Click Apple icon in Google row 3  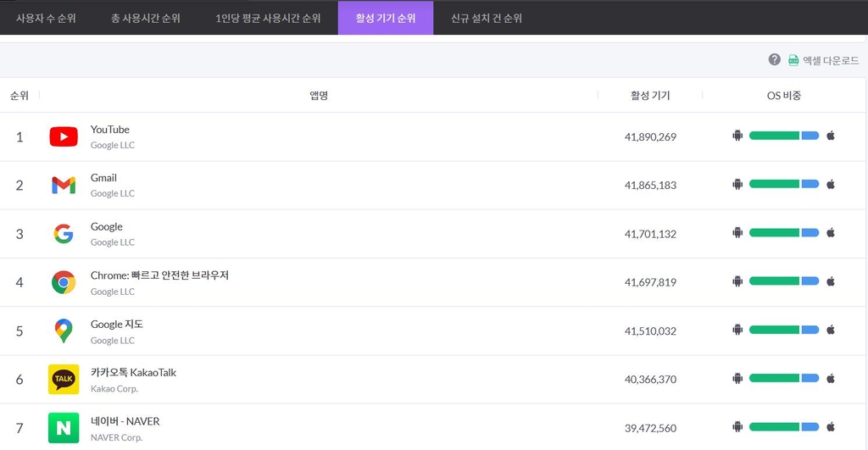click(x=831, y=233)
